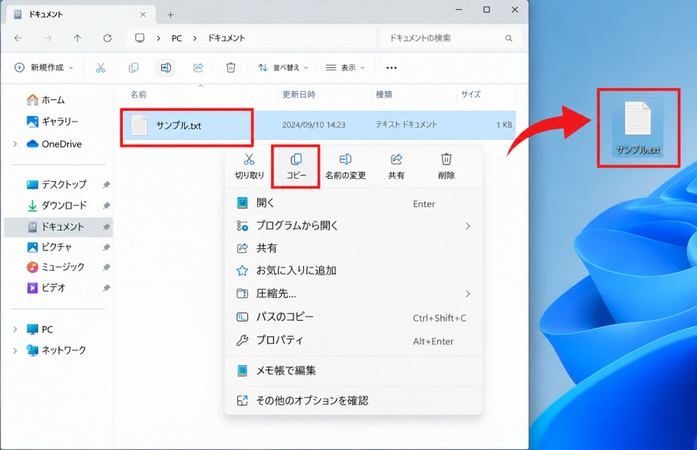Click the Rename icon in the toolbar

165,68
